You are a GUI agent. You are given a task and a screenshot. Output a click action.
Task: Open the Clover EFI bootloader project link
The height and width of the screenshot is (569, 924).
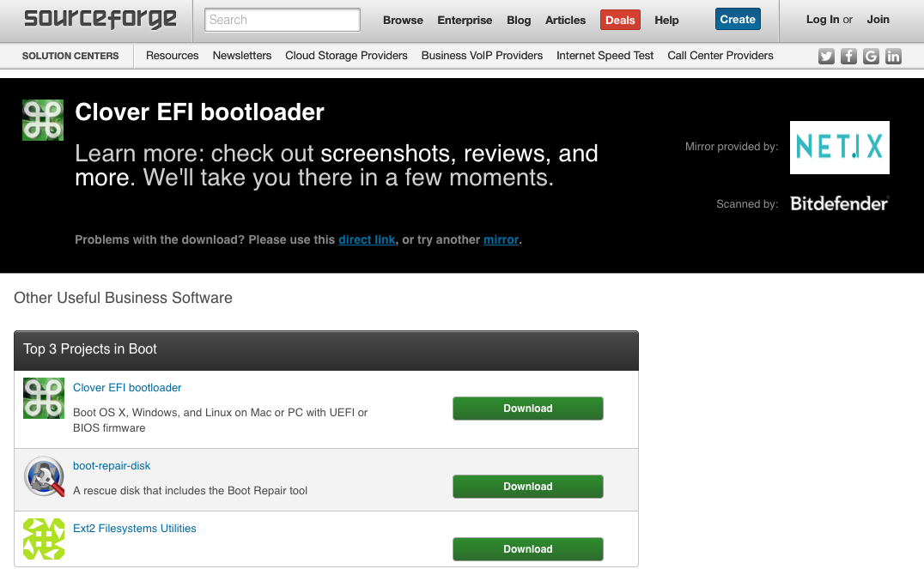127,388
